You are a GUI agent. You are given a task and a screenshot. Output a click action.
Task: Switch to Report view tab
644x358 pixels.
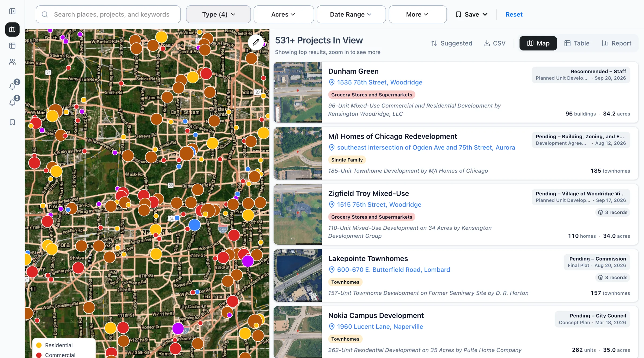(617, 43)
